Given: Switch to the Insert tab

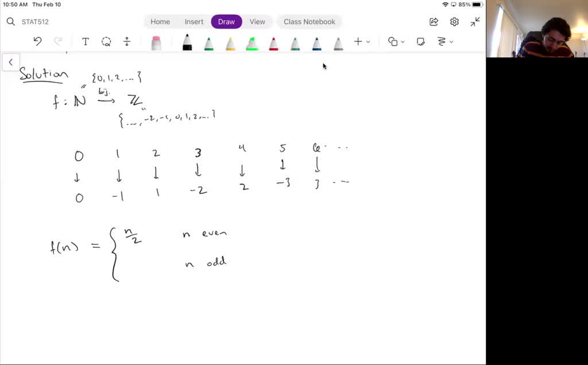Looking at the screenshot, I should click(x=194, y=22).
